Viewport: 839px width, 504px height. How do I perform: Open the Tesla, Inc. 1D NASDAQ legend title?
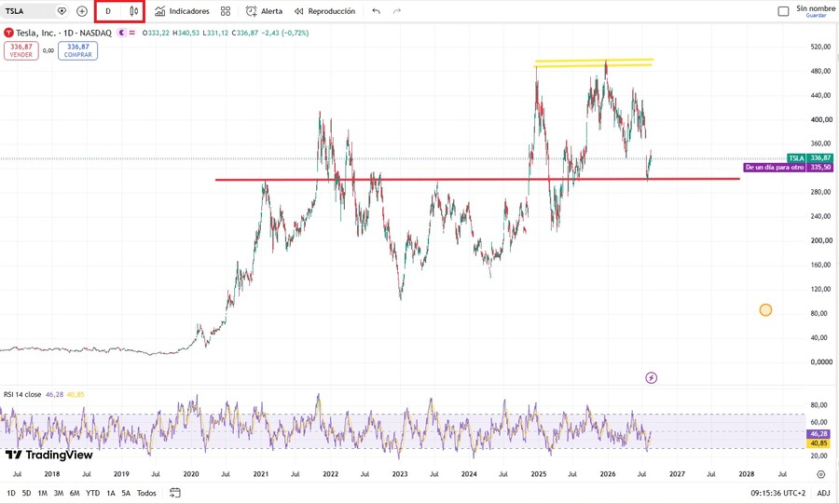click(63, 33)
